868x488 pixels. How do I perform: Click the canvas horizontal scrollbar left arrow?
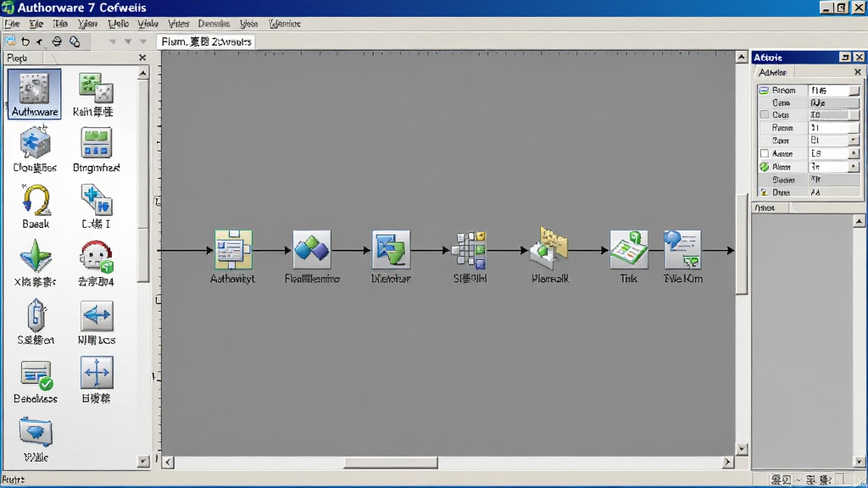pos(169,462)
